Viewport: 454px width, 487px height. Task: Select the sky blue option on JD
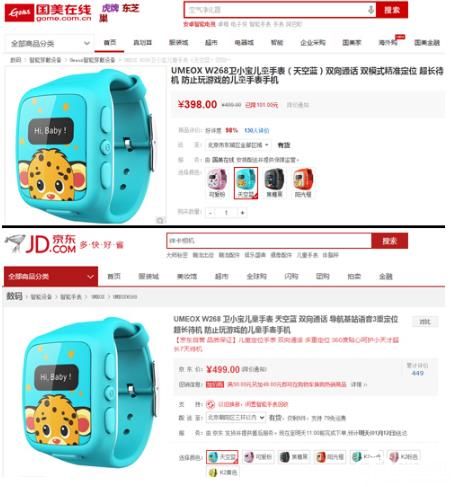click(222, 457)
